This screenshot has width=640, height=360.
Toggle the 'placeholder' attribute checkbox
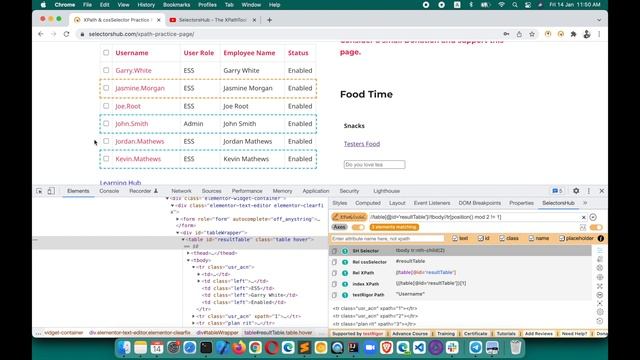pyautogui.click(x=562, y=238)
